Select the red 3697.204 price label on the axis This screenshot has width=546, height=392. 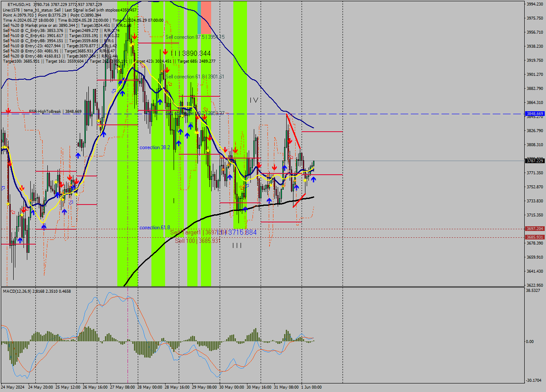coord(534,229)
